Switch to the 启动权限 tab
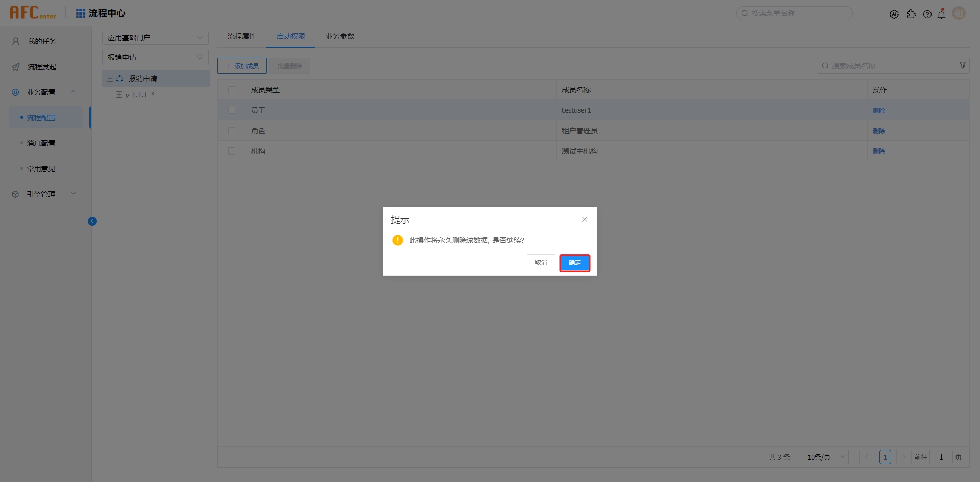The height and width of the screenshot is (482, 980). click(291, 36)
